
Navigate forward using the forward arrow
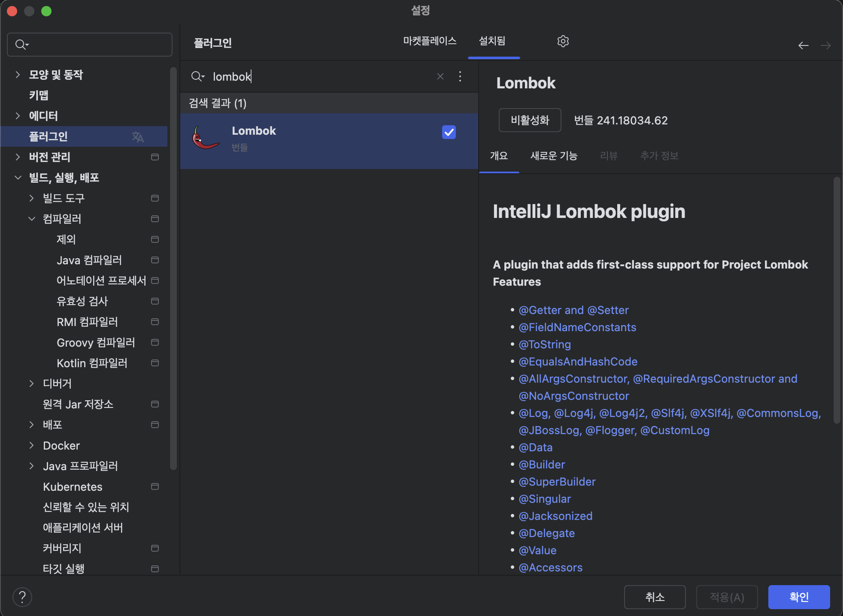point(826,45)
